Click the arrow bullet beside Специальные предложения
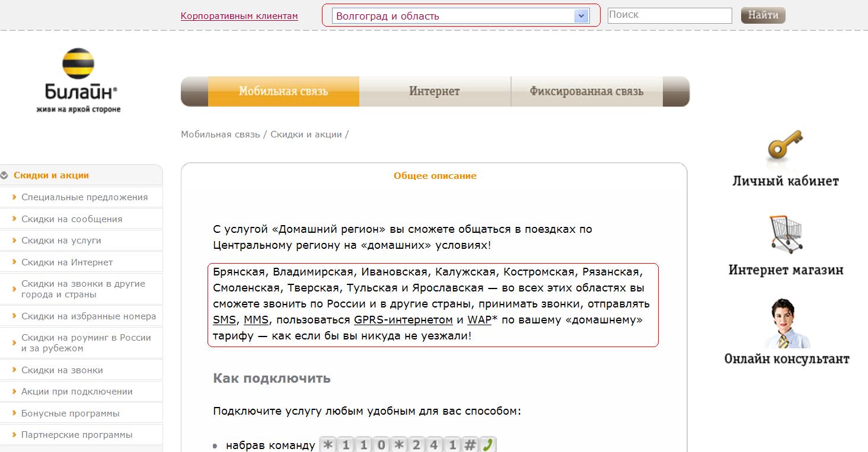Screen dimensions: 868x452 14,197
